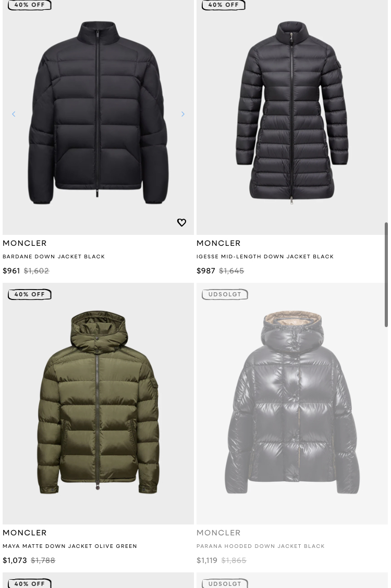Show next image of Bardane jacket
The height and width of the screenshot is (588, 391).
(x=183, y=114)
